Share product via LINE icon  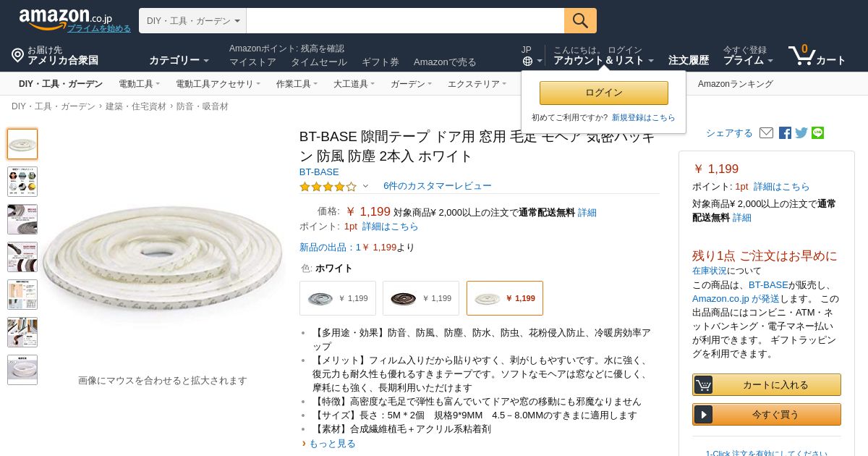click(817, 133)
